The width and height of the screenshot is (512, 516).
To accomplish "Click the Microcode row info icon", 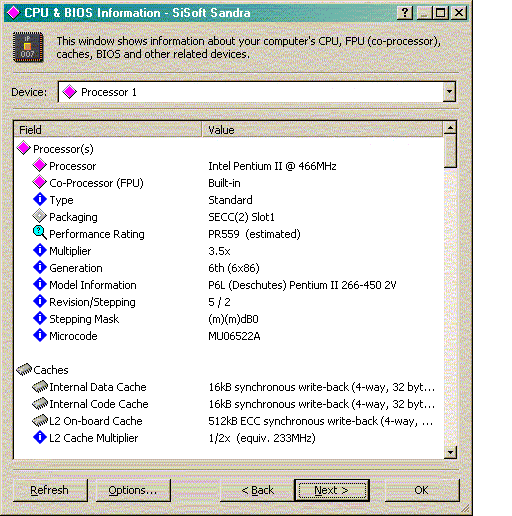I will pyautogui.click(x=40, y=335).
